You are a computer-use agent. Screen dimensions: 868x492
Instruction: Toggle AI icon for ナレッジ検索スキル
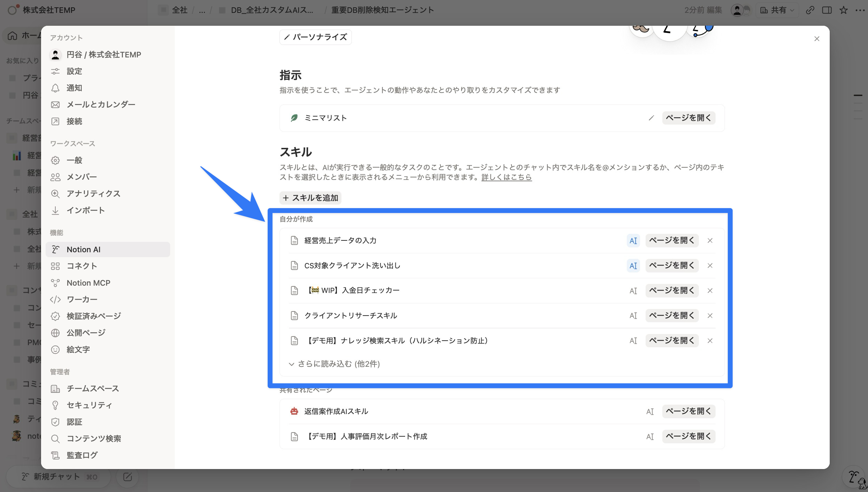633,341
